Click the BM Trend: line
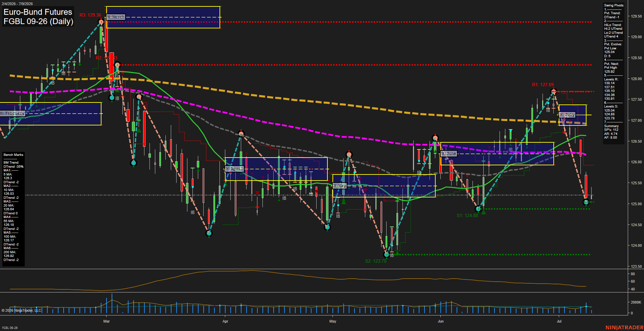Viewport: 644px width, 331px height. (11, 163)
